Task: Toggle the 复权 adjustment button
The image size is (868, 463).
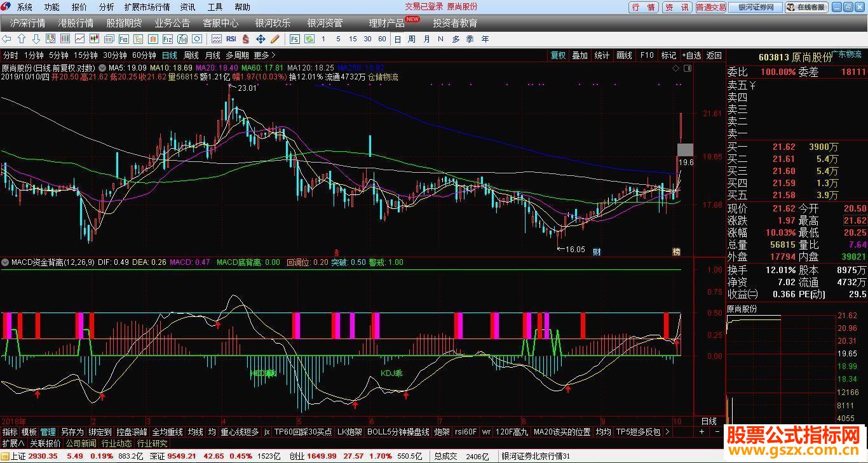Action: 558,55
